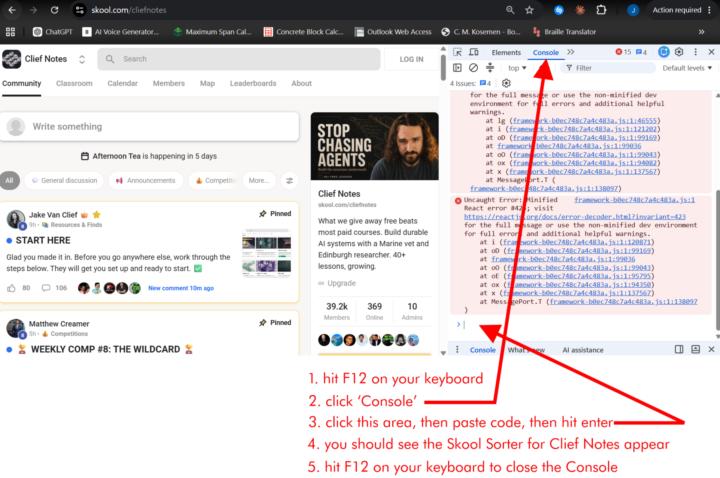Open the drawer three-dot menu in DevTools
This screenshot has width=720, height=478.
(x=457, y=349)
